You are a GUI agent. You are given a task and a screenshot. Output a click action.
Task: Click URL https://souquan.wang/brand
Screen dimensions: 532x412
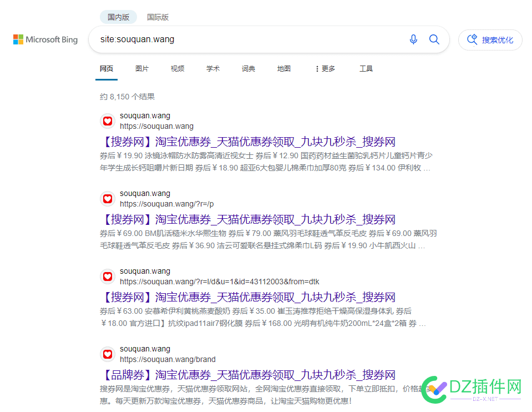pyautogui.click(x=168, y=360)
